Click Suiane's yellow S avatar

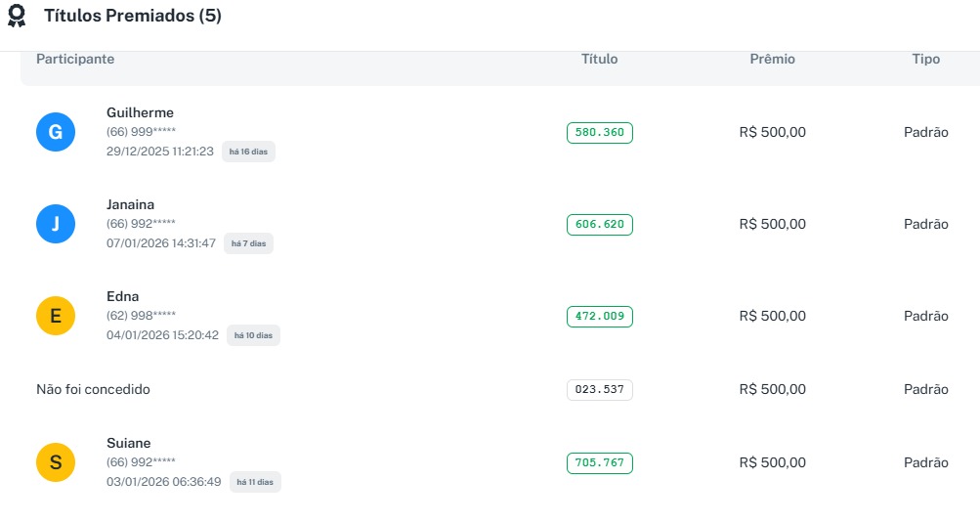pos(56,462)
